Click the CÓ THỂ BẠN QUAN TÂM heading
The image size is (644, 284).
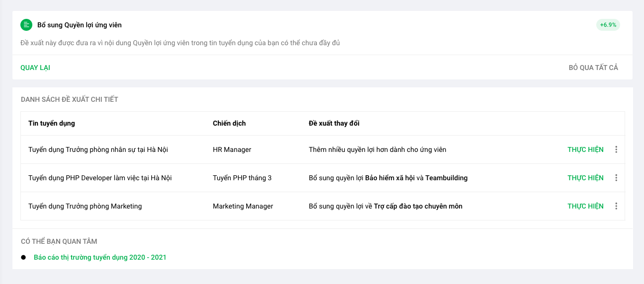pyautogui.click(x=59, y=241)
